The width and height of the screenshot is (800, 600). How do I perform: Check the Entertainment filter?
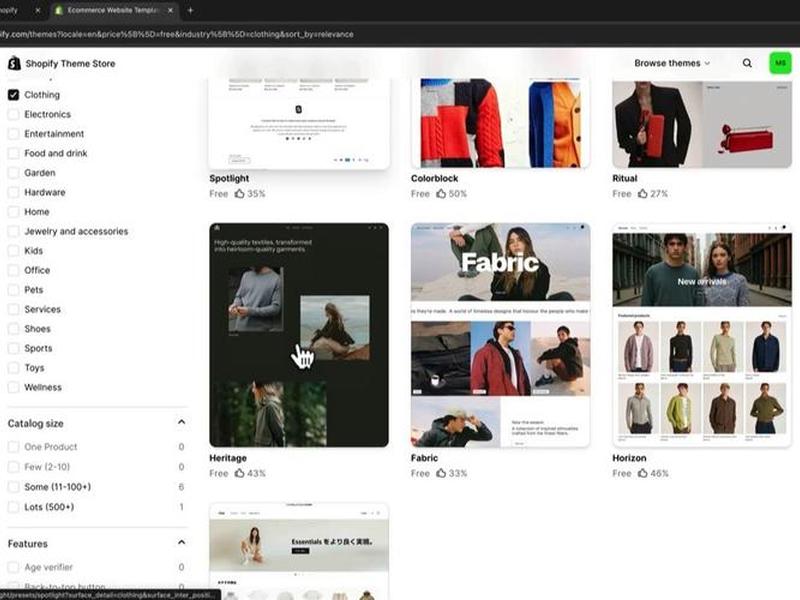pyautogui.click(x=13, y=134)
